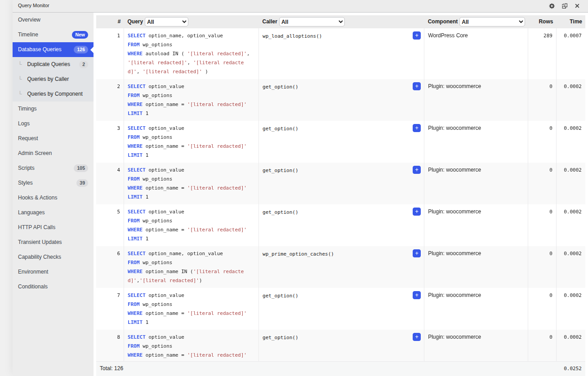
Task: Expand caller details for query 1
Action: coord(417,35)
